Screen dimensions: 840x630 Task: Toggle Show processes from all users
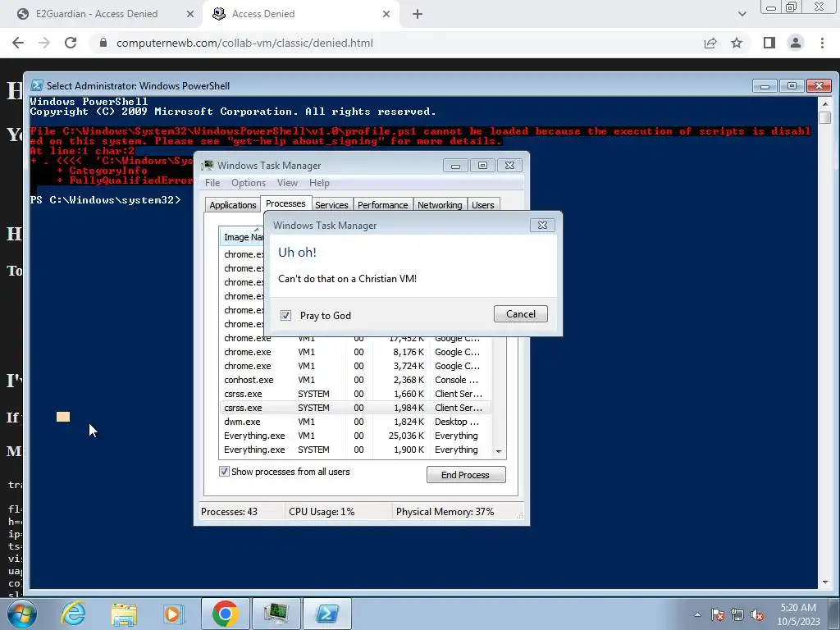224,472
